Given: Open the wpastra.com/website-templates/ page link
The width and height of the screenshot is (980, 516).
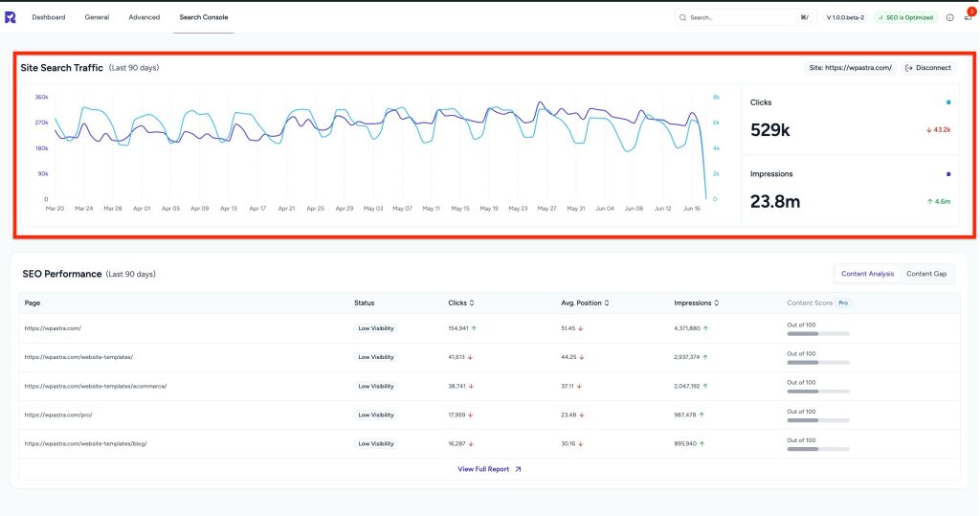Looking at the screenshot, I should pyautogui.click(x=78, y=357).
